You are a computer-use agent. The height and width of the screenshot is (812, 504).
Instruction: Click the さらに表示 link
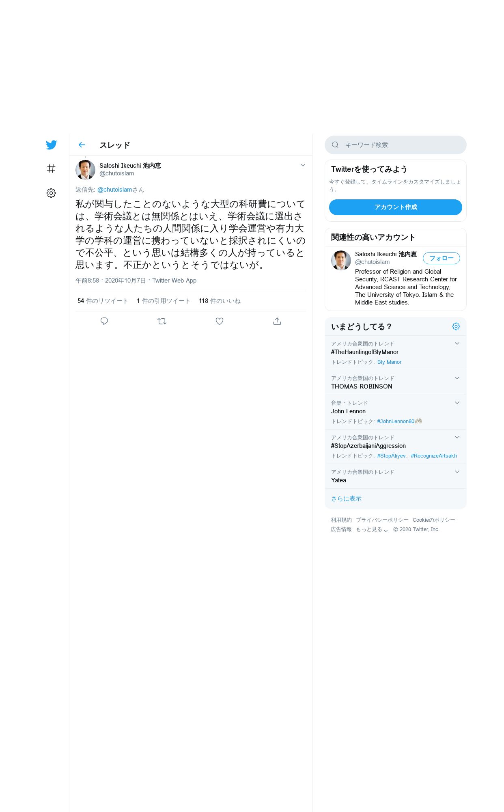coord(346,499)
